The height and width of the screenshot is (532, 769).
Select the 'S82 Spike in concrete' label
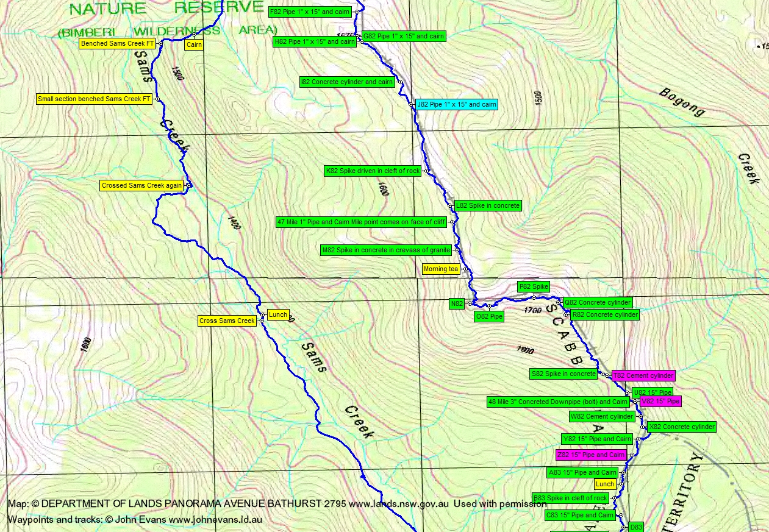[x=563, y=374]
